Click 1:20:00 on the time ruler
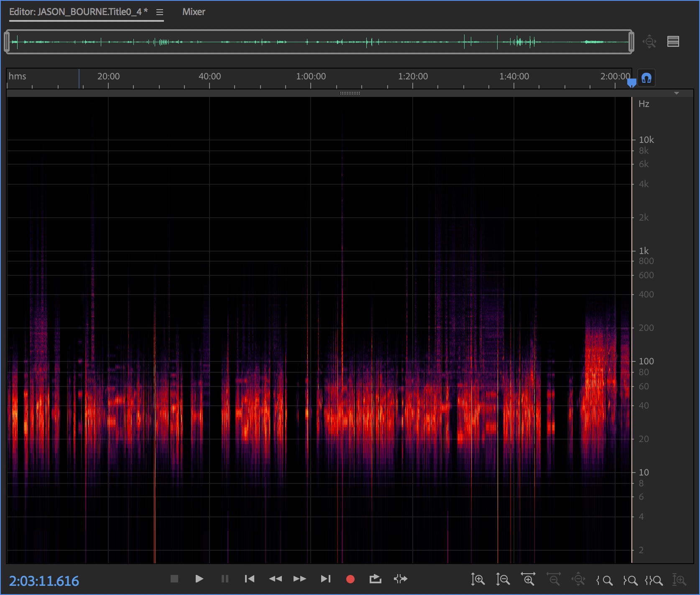700x595 pixels. click(x=413, y=76)
